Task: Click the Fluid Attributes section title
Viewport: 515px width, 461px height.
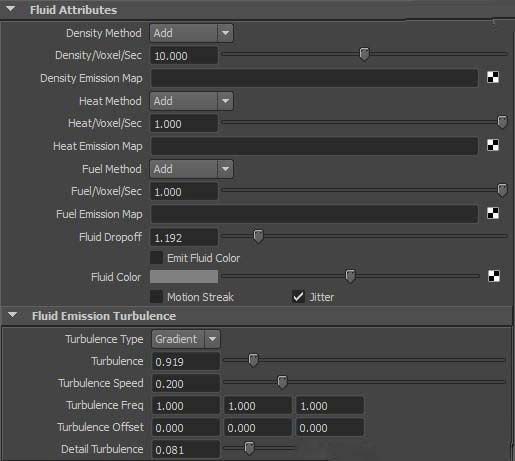Action: click(x=73, y=10)
